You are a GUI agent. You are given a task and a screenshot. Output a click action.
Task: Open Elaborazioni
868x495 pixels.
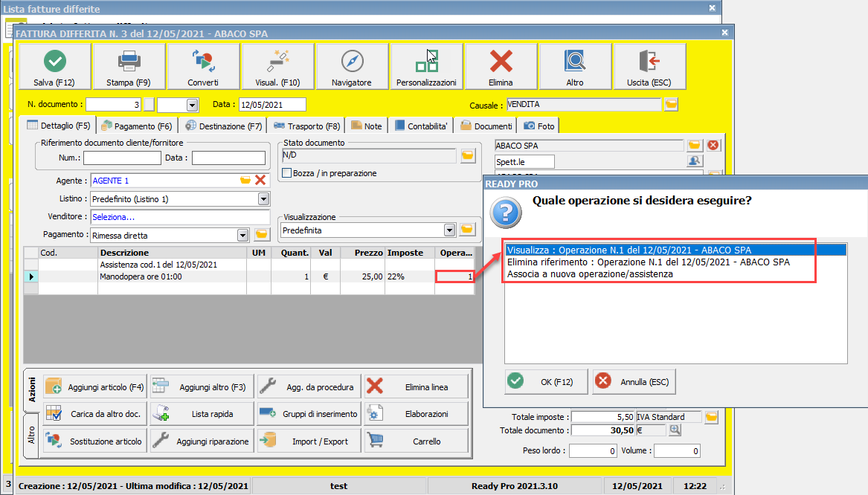click(x=417, y=413)
